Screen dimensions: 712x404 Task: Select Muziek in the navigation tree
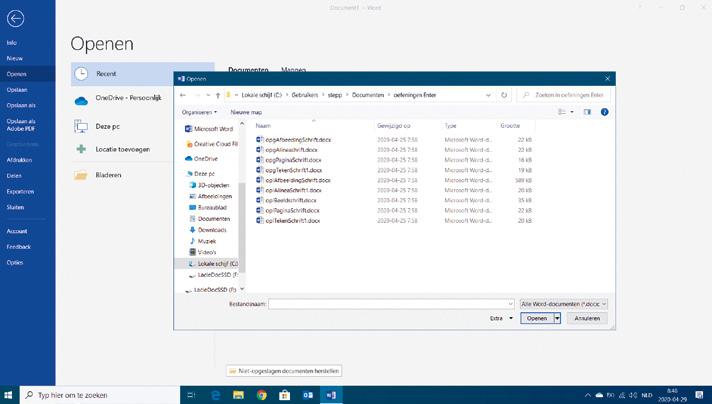pyautogui.click(x=203, y=241)
